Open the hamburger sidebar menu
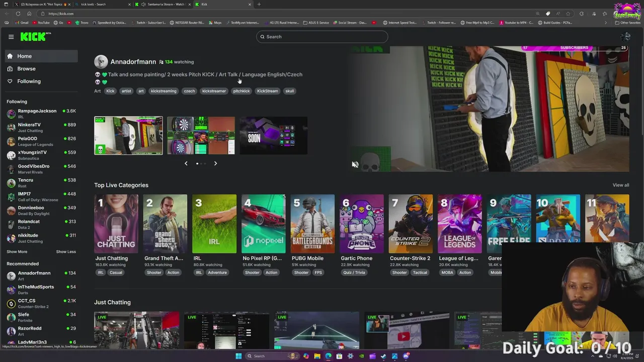This screenshot has height=362, width=644. [x=11, y=37]
